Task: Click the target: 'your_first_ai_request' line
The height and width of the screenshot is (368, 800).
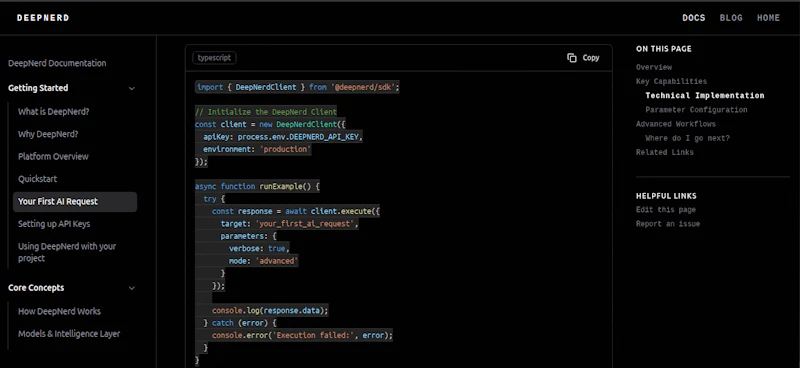Action: 289,224
